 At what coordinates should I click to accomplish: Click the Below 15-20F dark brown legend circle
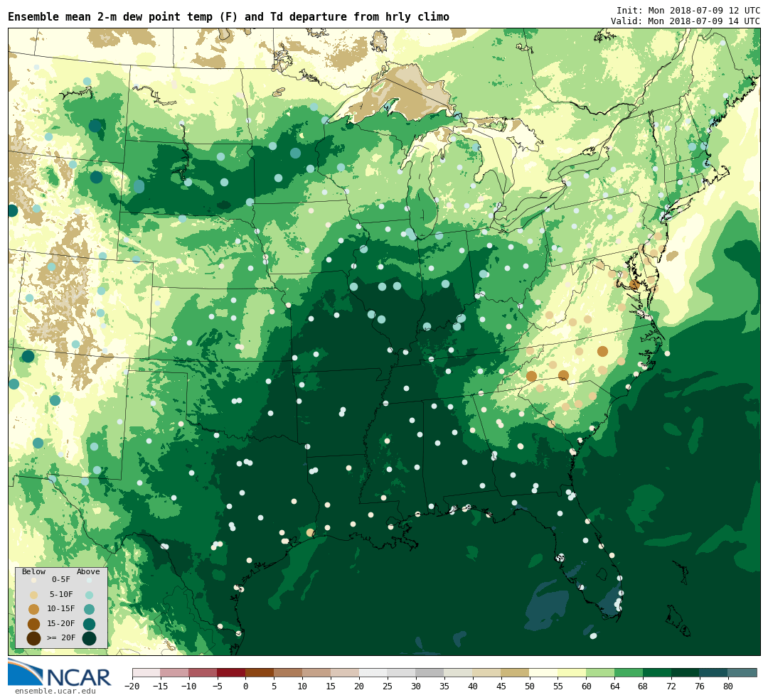click(34, 624)
